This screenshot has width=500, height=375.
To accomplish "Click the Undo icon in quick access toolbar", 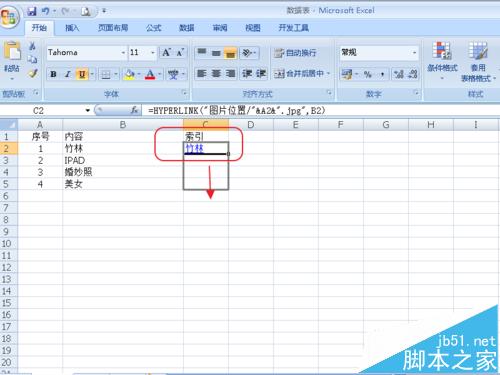I will coord(45,11).
